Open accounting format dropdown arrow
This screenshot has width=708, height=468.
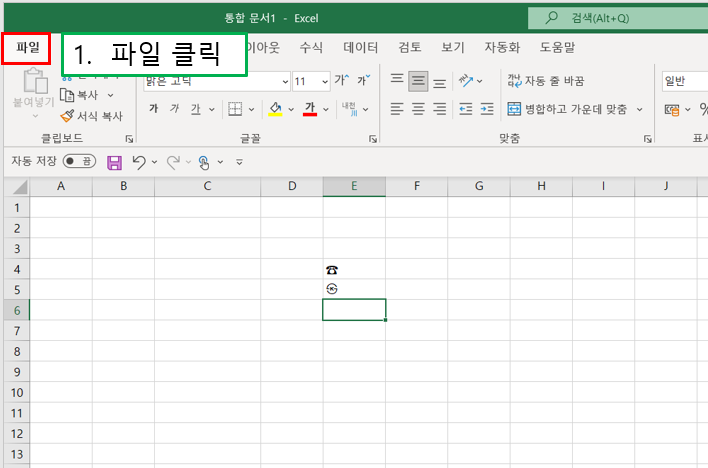tap(688, 109)
